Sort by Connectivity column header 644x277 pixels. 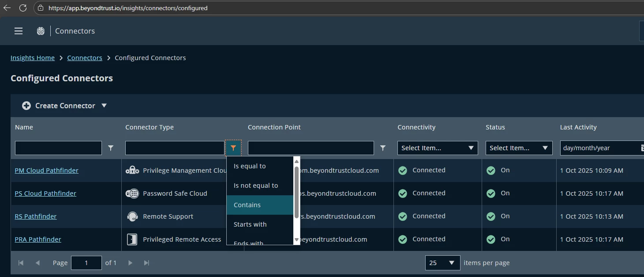tap(416, 127)
